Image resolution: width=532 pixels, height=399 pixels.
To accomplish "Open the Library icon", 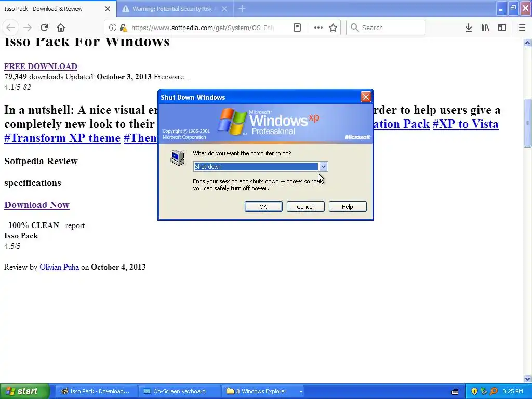I will pos(485,28).
